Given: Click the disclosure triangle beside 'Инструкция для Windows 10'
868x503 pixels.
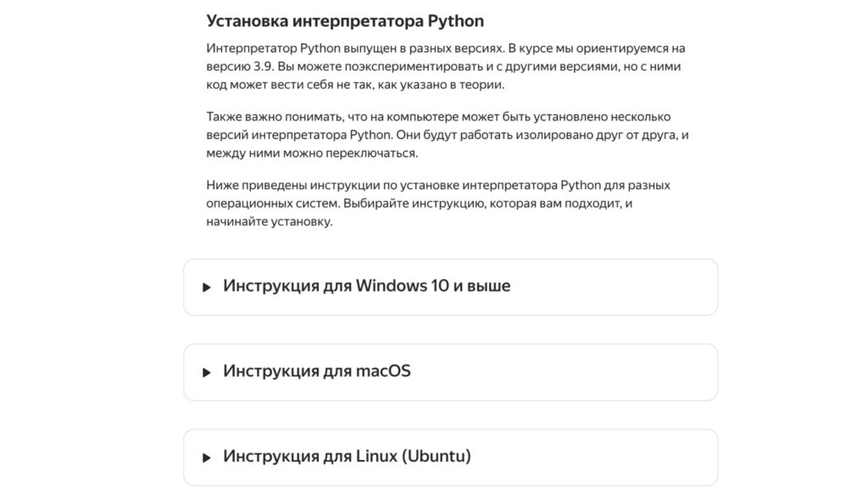Looking at the screenshot, I should tap(206, 287).
